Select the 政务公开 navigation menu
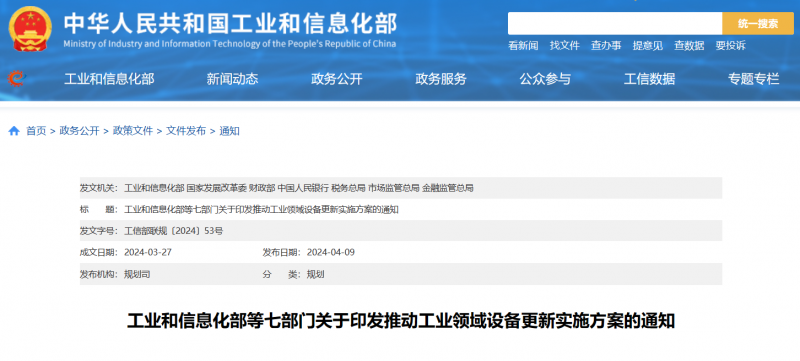This screenshot has height=361, width=800. coord(337,79)
